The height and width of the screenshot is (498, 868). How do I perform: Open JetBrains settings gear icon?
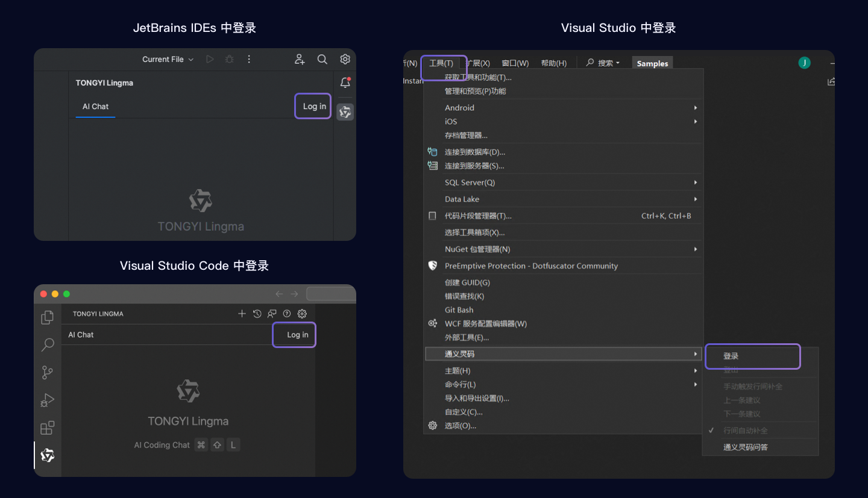click(345, 59)
